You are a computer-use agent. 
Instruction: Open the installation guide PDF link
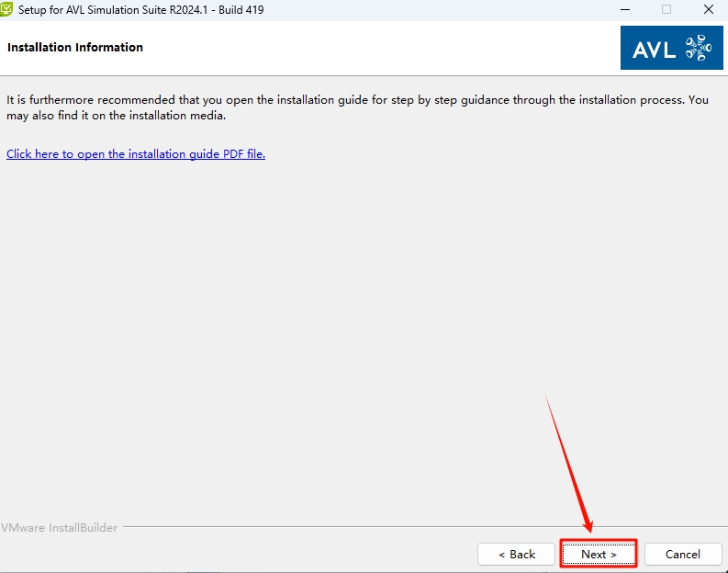[x=136, y=154]
